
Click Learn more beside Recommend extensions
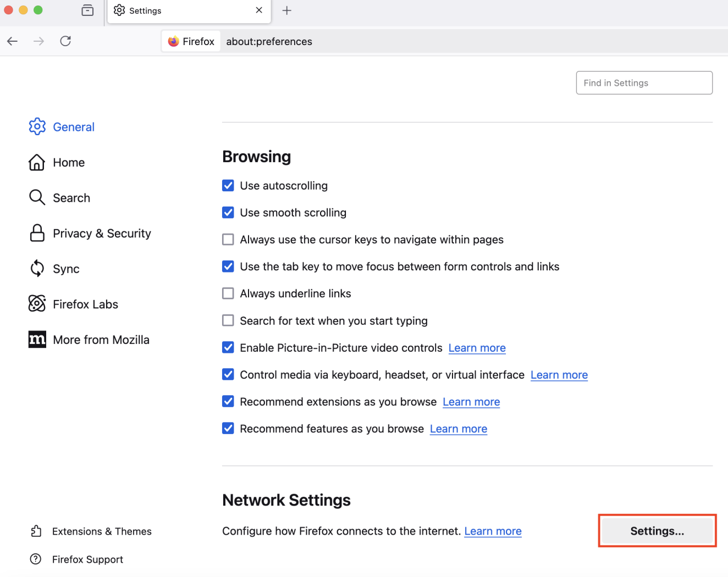[471, 402]
